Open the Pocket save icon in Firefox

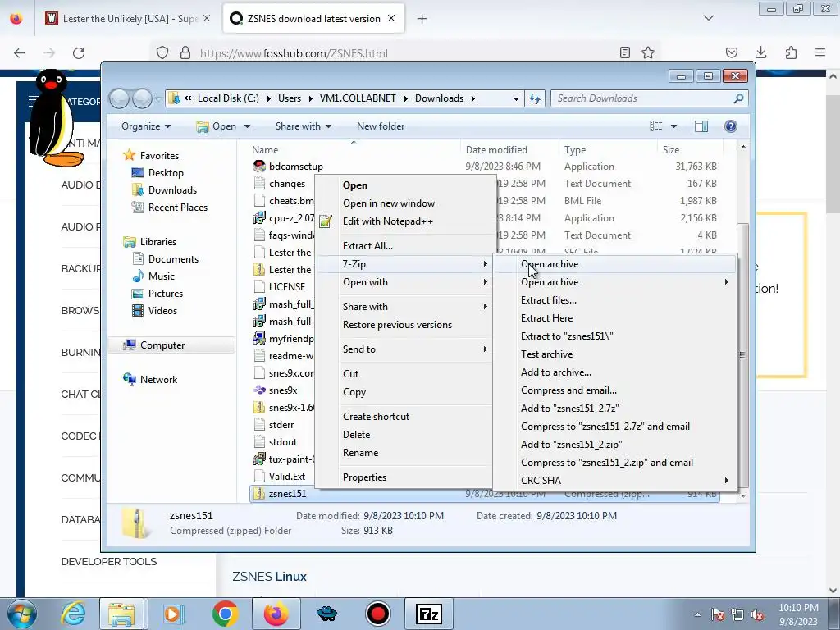coord(731,52)
